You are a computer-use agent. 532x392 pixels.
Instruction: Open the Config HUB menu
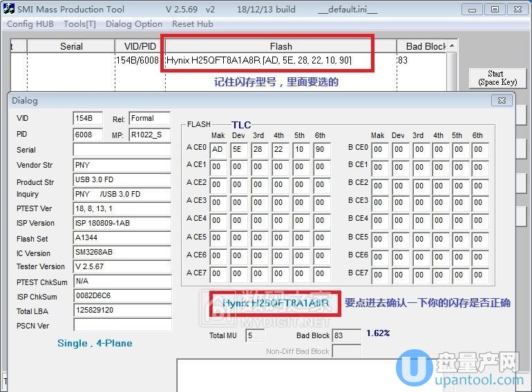tap(30, 23)
